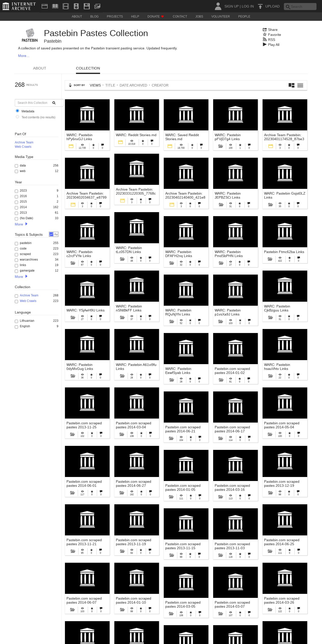This screenshot has width=322, height=644.
Task: Click web icon on WARC: Saved Reddit Stories.md
Action: tap(170, 146)
